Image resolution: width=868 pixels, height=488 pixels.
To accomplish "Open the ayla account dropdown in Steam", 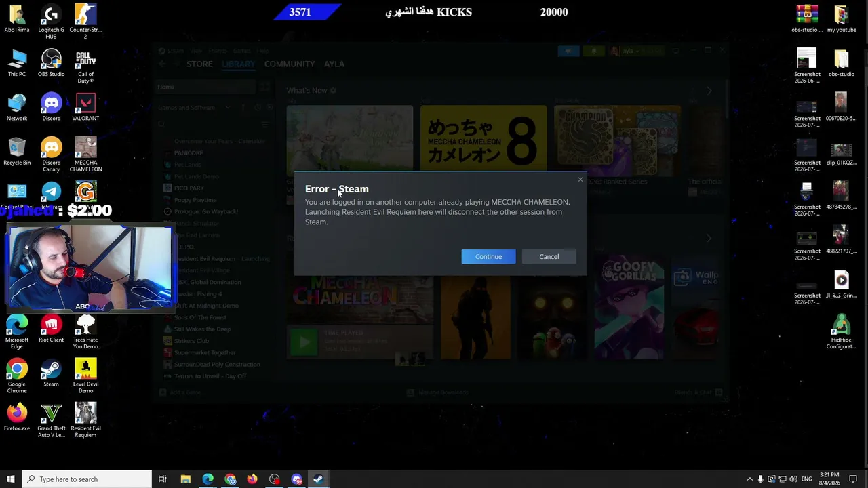I will click(x=636, y=51).
